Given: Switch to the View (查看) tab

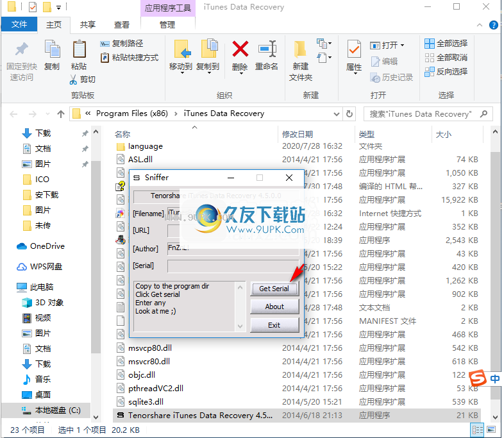Looking at the screenshot, I should pos(121,25).
